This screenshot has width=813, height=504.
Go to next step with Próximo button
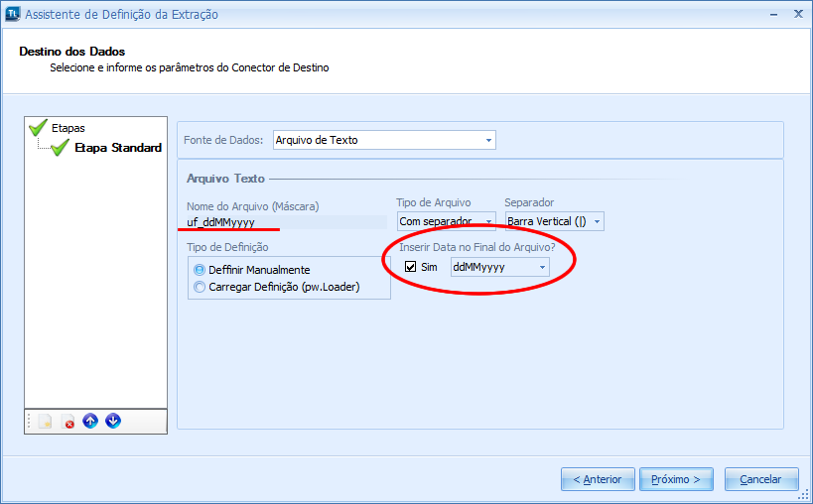tap(676, 479)
